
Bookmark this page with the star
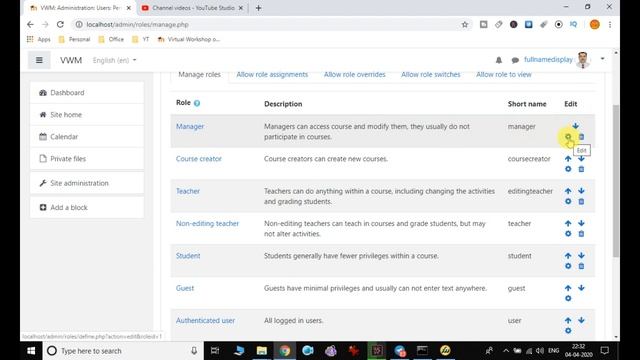[x=464, y=24]
